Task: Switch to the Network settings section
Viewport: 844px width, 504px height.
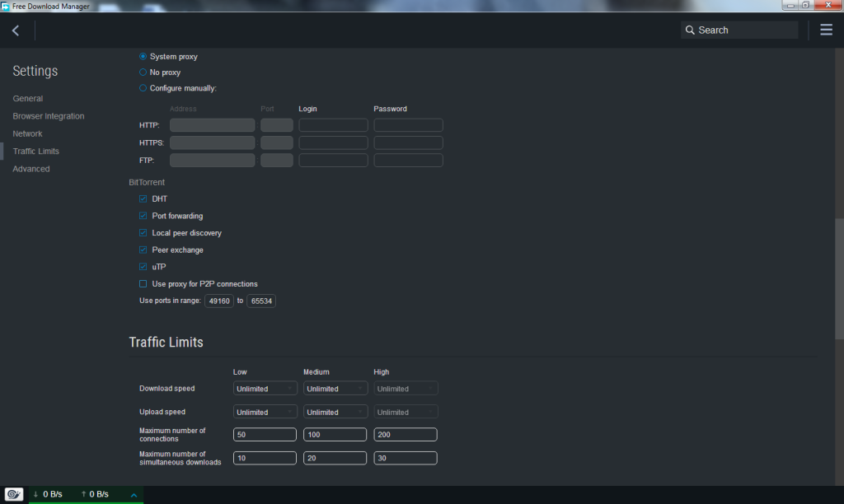Action: [27, 133]
